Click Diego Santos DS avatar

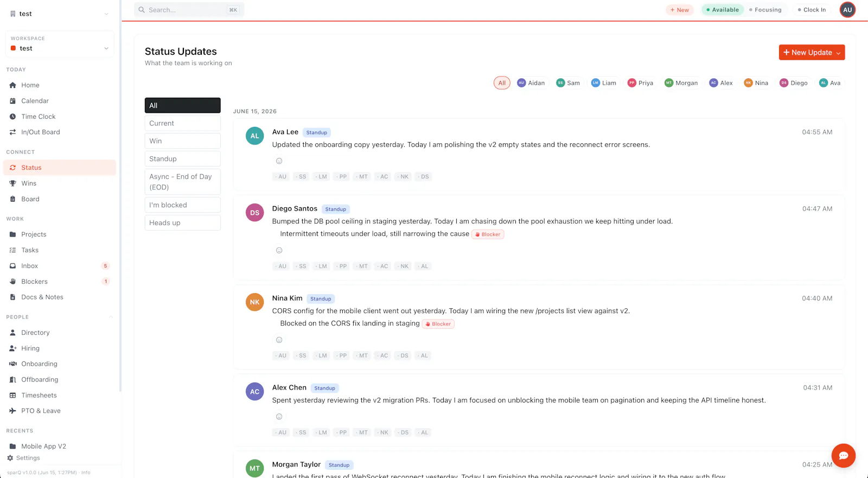pos(255,213)
